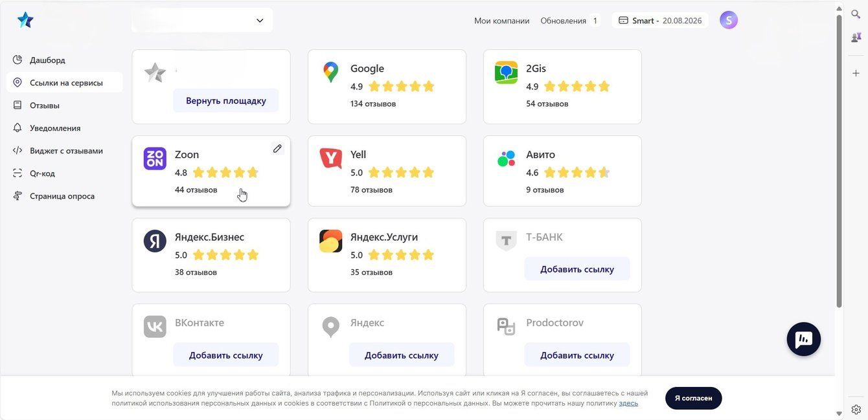Click the Yell logo icon

(x=330, y=159)
